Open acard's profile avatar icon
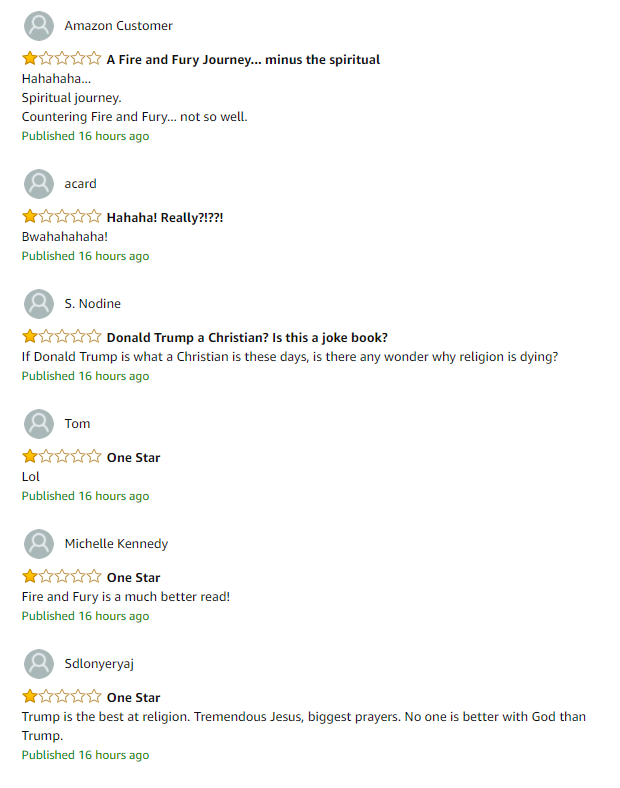This screenshot has height=788, width=620. pos(39,184)
